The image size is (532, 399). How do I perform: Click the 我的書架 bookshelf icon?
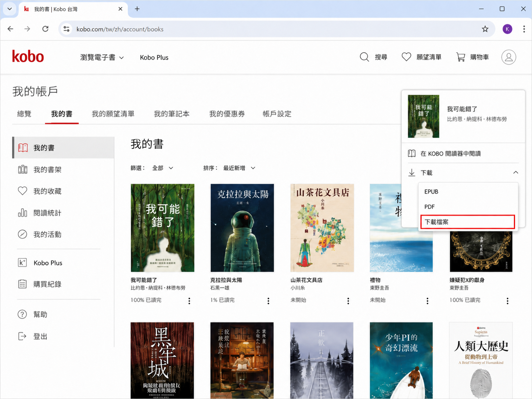[23, 169]
